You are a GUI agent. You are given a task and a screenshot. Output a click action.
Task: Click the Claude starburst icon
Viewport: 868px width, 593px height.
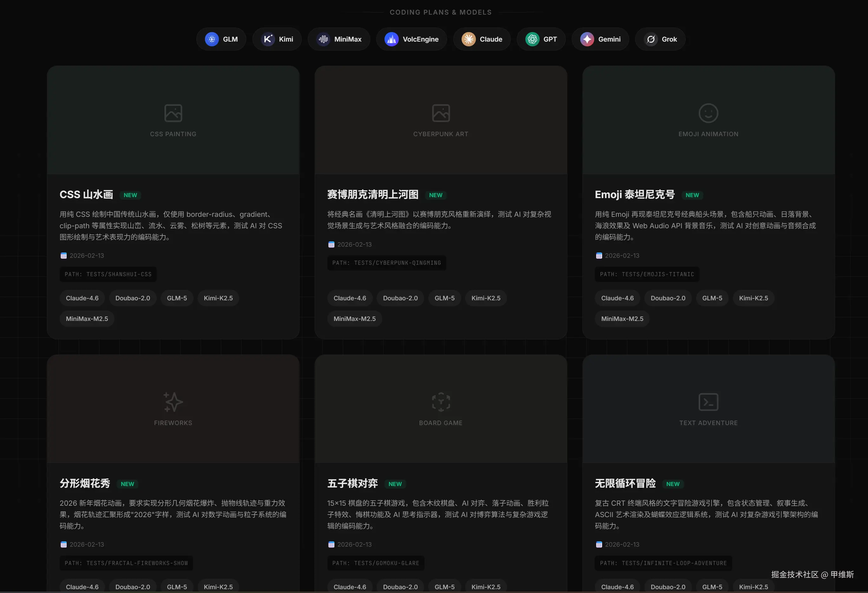point(468,39)
